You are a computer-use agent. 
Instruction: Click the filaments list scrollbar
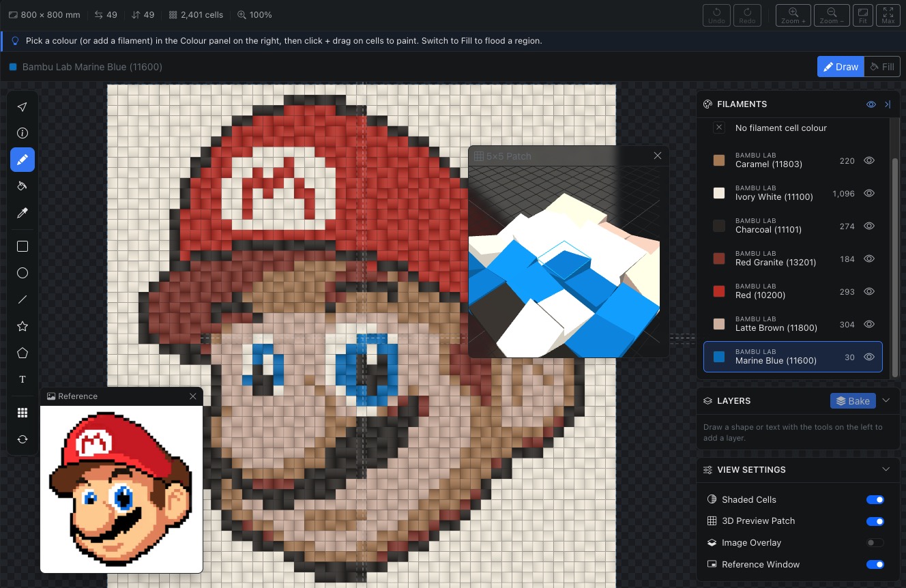[x=895, y=266]
